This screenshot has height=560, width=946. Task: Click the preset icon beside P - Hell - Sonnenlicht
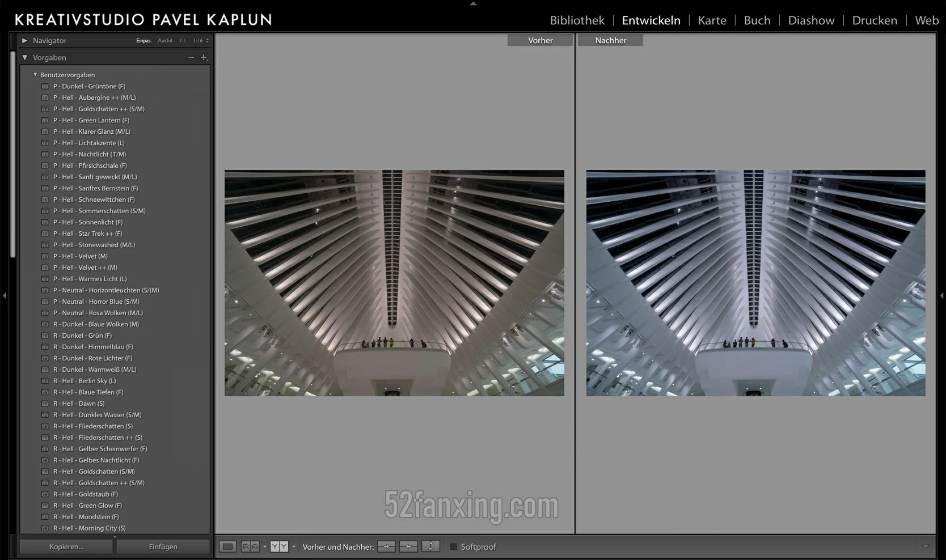45,222
